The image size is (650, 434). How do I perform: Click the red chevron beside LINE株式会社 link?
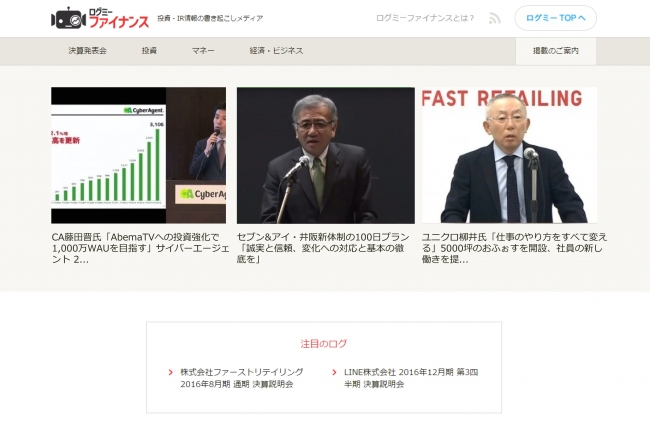334,372
